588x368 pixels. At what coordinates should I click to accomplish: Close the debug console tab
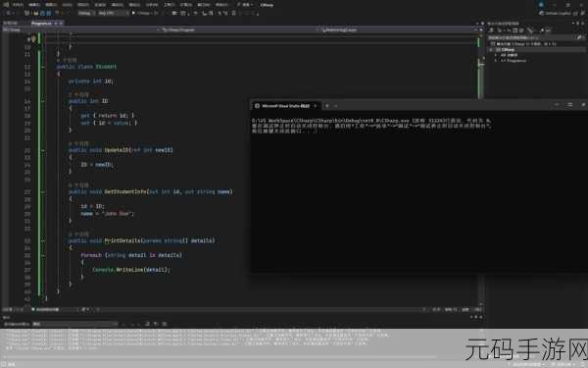click(x=315, y=106)
